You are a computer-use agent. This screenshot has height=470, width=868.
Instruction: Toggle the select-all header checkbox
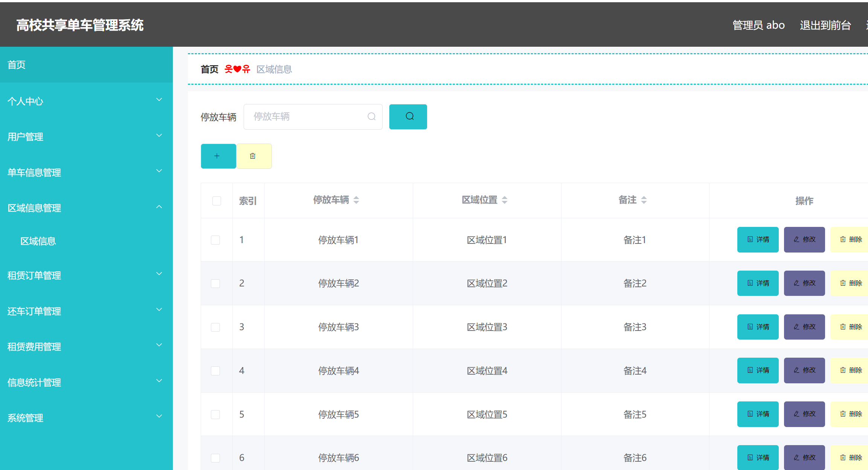[x=217, y=201]
